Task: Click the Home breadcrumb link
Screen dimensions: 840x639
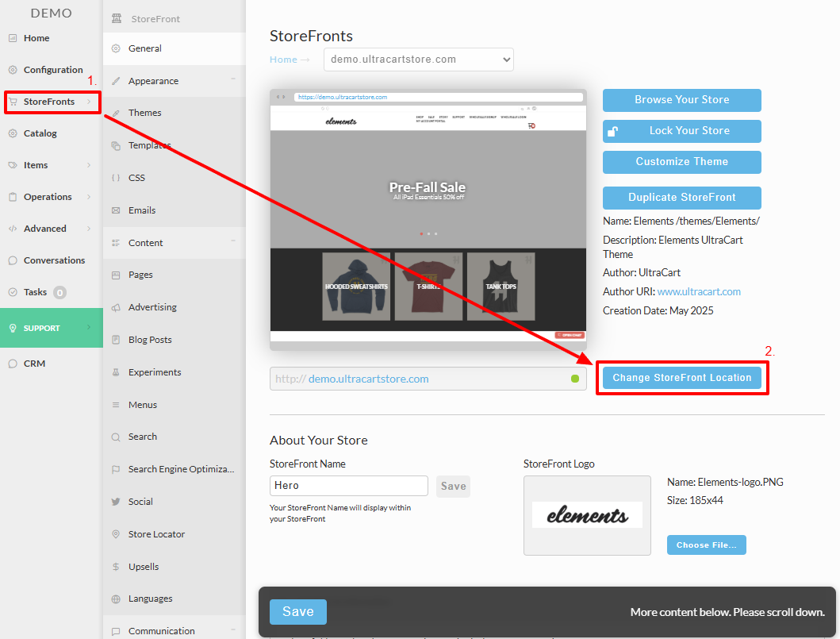Action: (x=283, y=60)
